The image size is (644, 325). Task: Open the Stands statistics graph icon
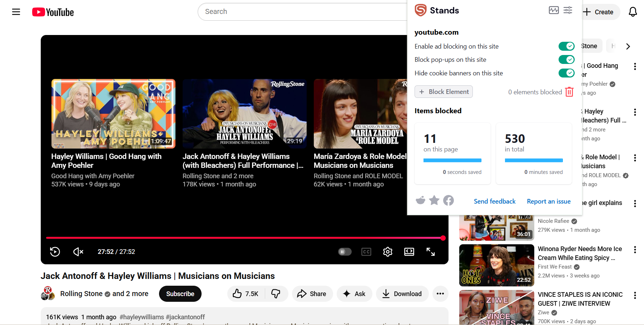coord(554,10)
